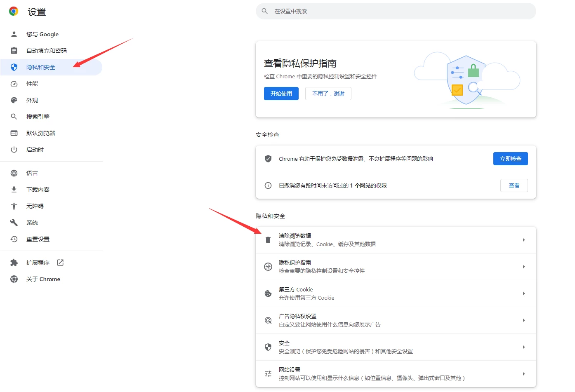Click the 查看隐私保护指南 card heading
The width and height of the screenshot is (575, 392).
300,63
